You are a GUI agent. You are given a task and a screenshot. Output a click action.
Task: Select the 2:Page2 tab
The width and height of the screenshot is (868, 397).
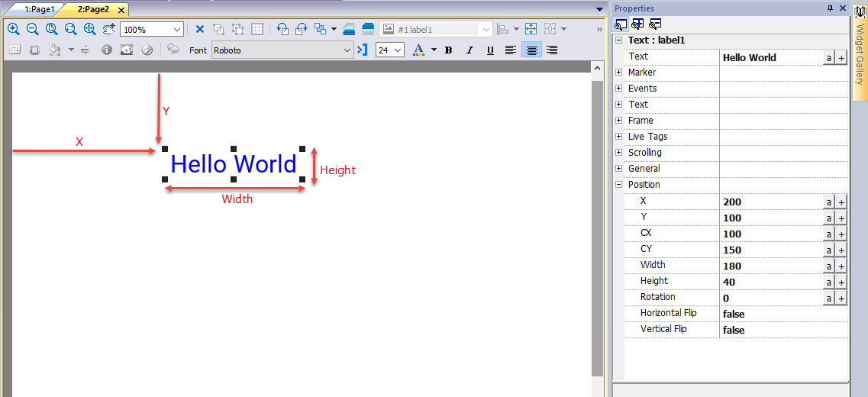[92, 10]
